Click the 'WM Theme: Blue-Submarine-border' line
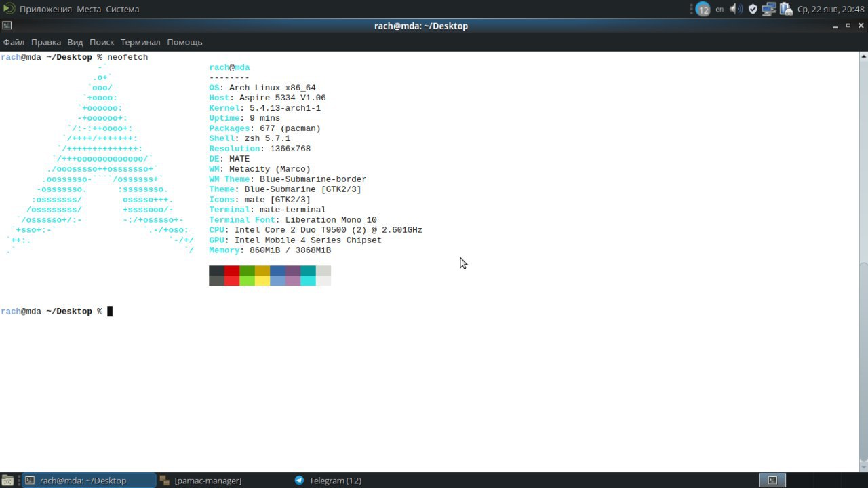Screen dimensions: 868x488 click(288, 179)
